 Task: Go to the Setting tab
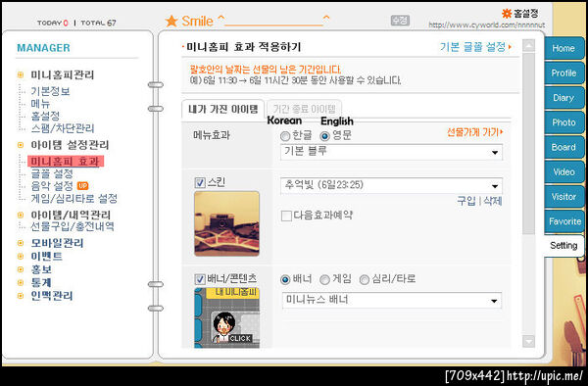(x=563, y=246)
